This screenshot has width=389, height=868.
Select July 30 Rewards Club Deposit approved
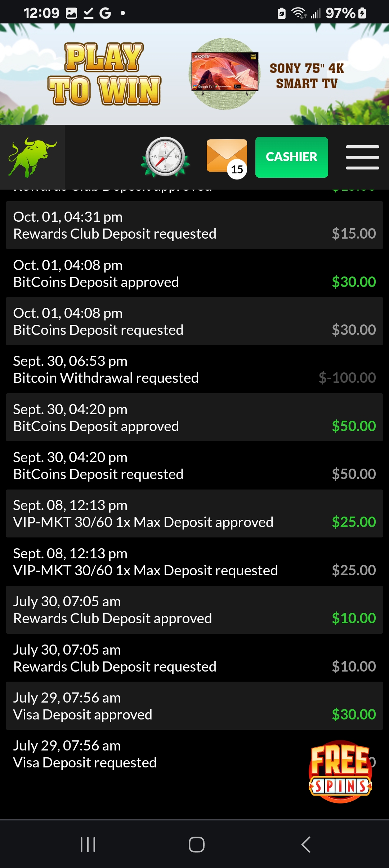point(194,610)
